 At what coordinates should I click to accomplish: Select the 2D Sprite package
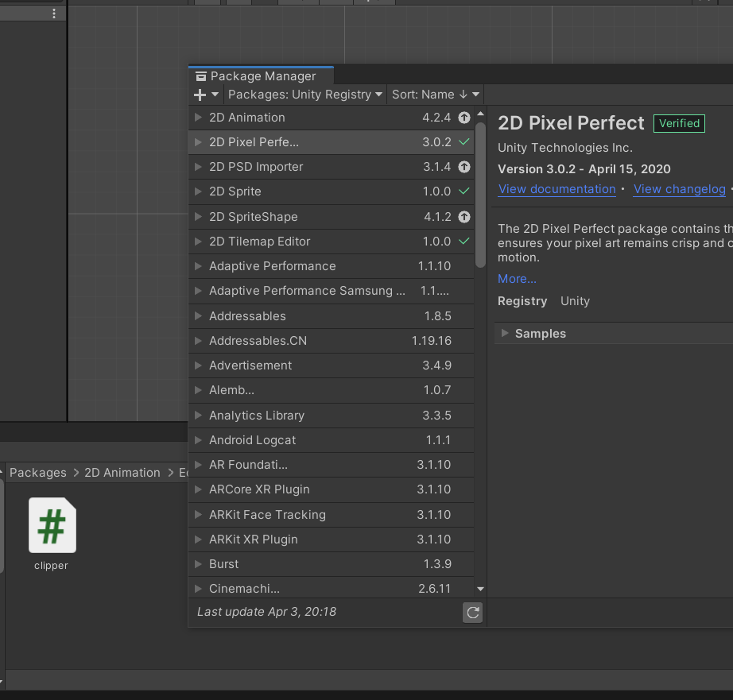coord(331,191)
